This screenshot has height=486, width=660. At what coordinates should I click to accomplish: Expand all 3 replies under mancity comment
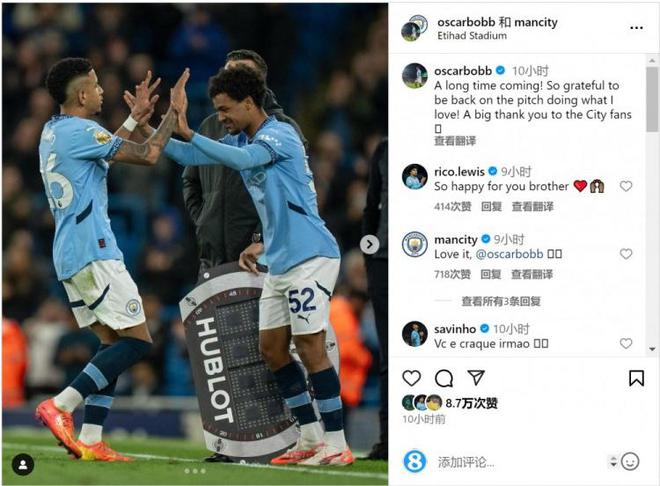click(501, 301)
